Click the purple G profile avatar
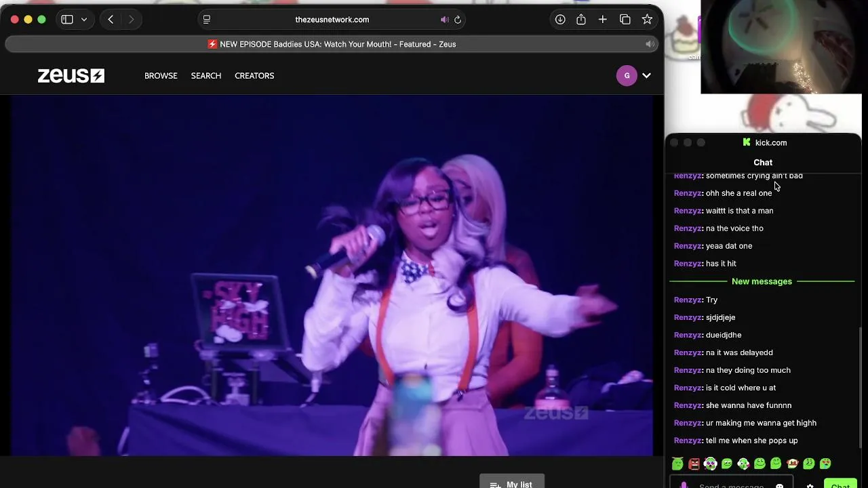The width and height of the screenshot is (868, 488). 627,75
